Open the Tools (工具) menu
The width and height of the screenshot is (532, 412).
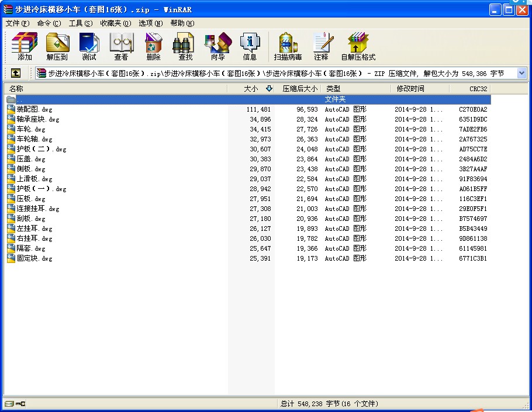pos(80,23)
